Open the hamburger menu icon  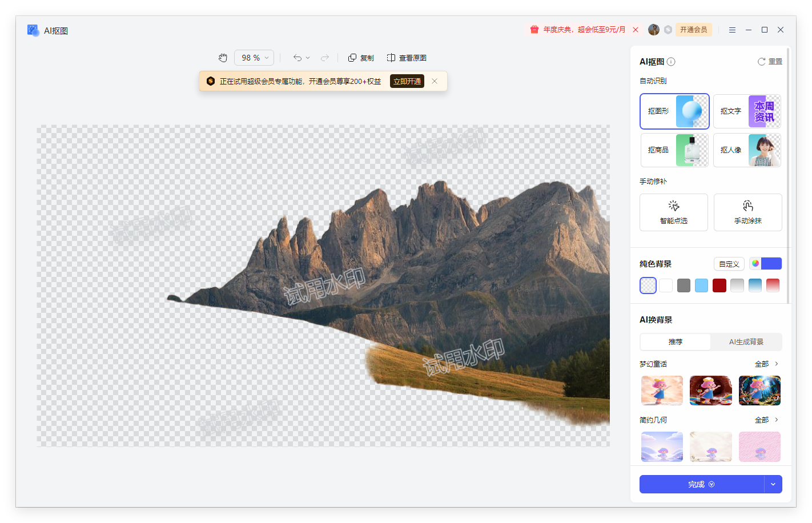732,30
